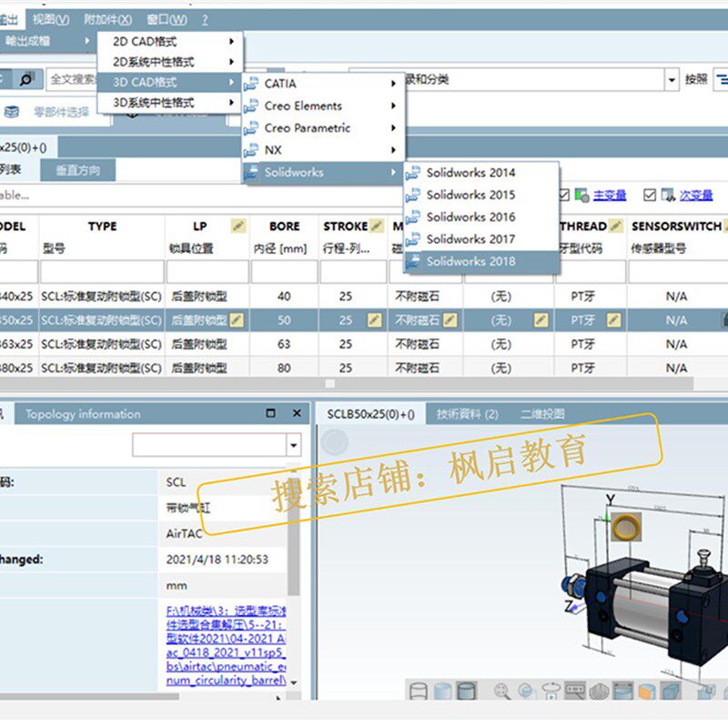Switch 3D view to wireframe cylinder mode
Image resolution: width=728 pixels, height=728 pixels.
click(419, 691)
